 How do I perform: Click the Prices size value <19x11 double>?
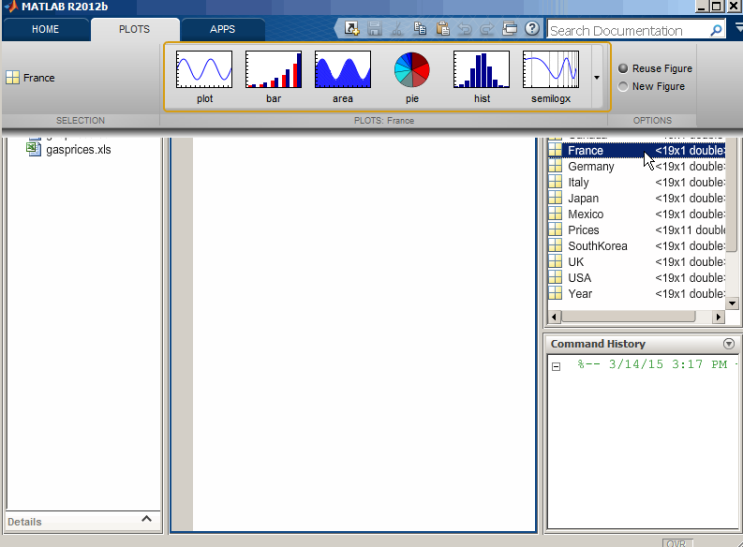689,230
